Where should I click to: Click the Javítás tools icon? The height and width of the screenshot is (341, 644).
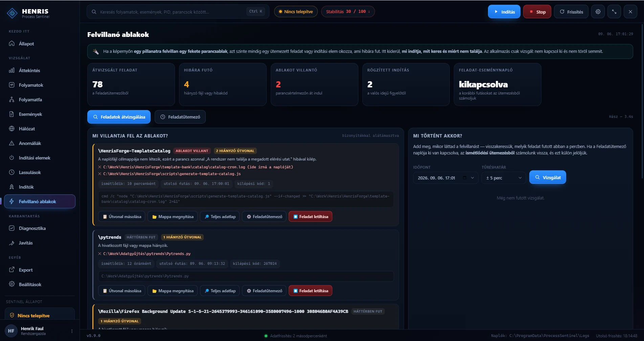pos(12,243)
